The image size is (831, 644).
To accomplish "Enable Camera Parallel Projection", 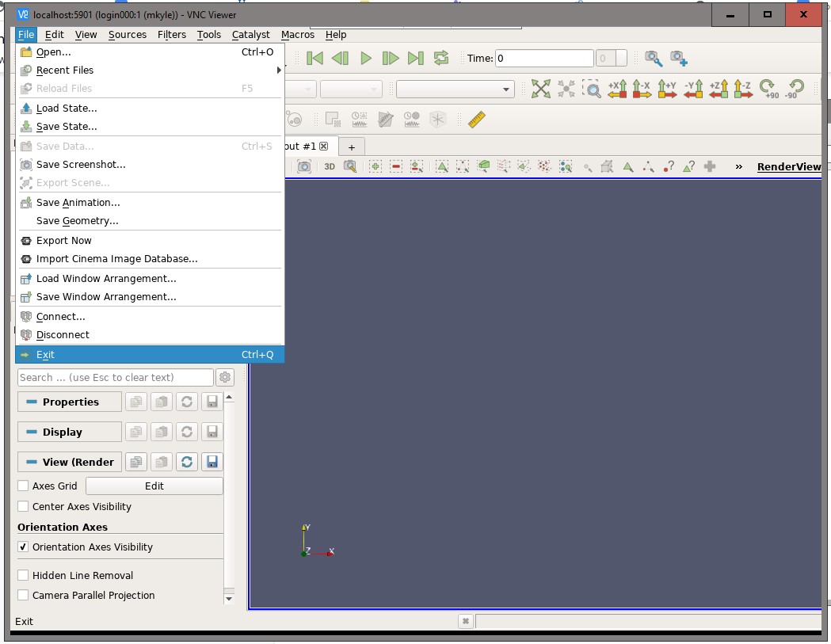I will click(24, 596).
